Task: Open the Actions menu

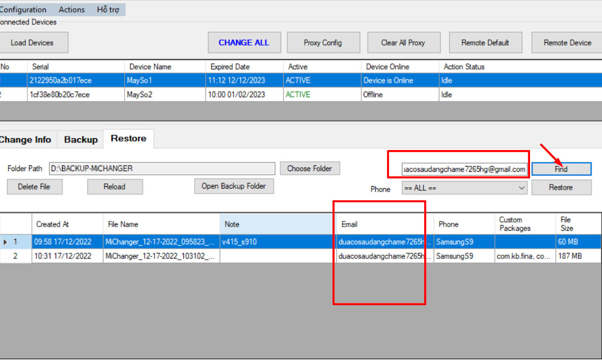Action: (71, 9)
